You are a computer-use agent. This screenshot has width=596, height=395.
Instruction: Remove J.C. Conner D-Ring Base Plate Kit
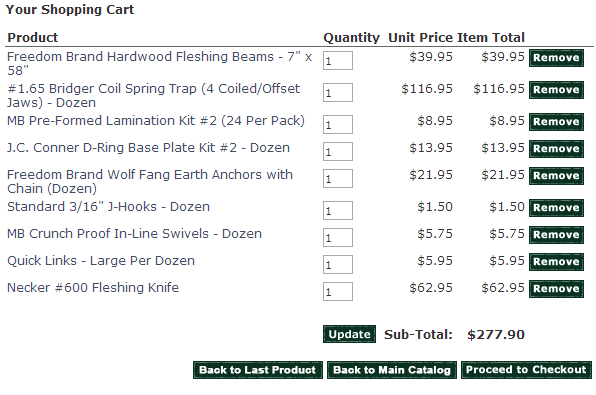pyautogui.click(x=556, y=149)
